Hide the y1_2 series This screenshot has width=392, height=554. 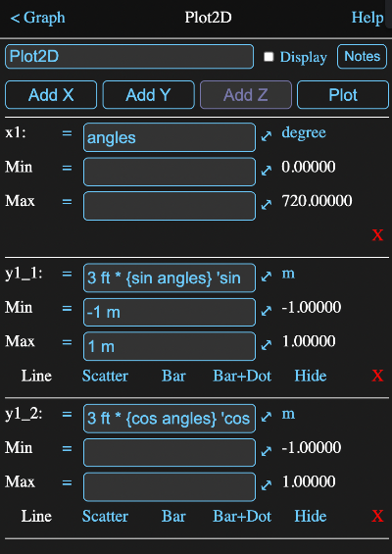(311, 516)
